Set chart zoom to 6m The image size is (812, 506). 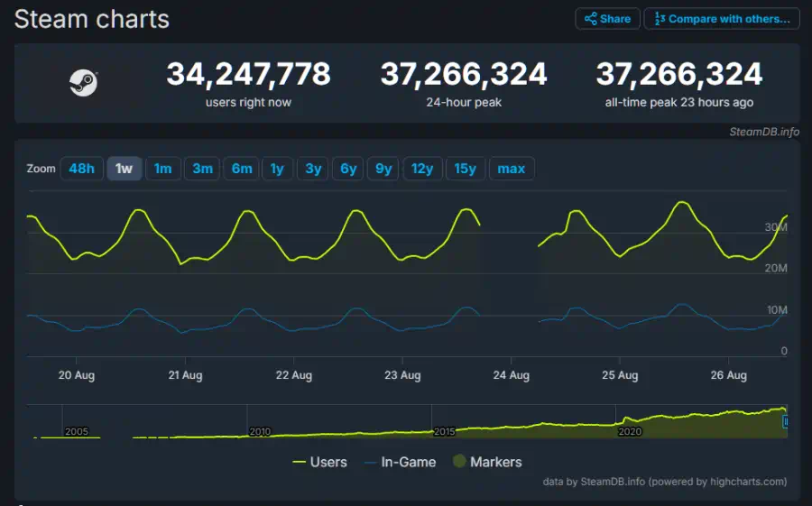pos(242,169)
